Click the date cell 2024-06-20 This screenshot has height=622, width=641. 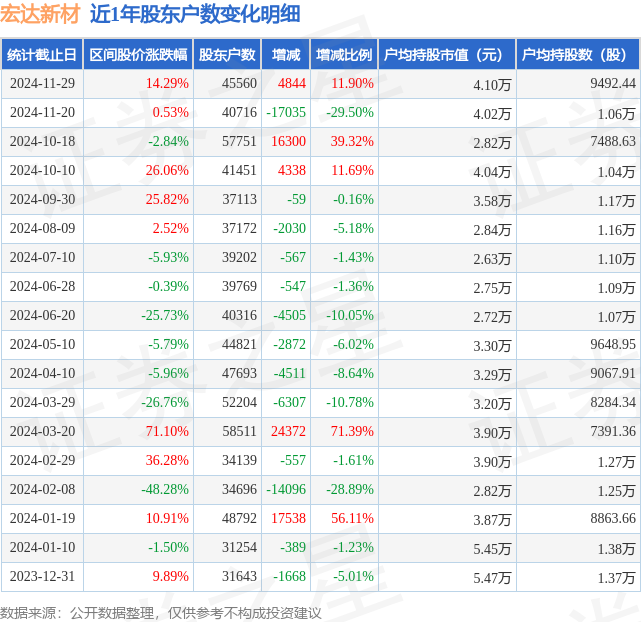tap(43, 315)
